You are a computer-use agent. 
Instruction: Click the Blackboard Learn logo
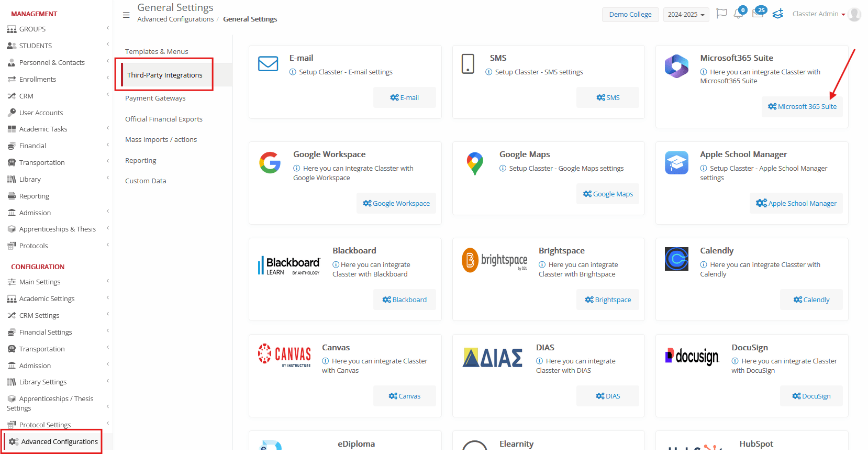[289, 265]
